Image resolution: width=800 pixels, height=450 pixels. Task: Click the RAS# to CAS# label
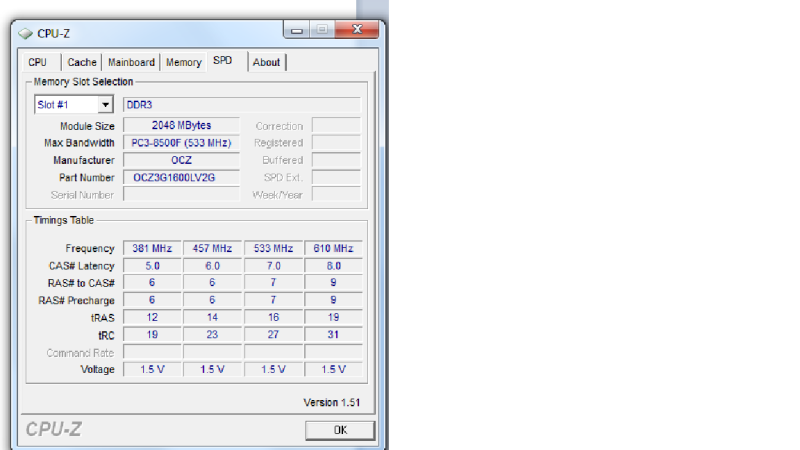point(81,283)
